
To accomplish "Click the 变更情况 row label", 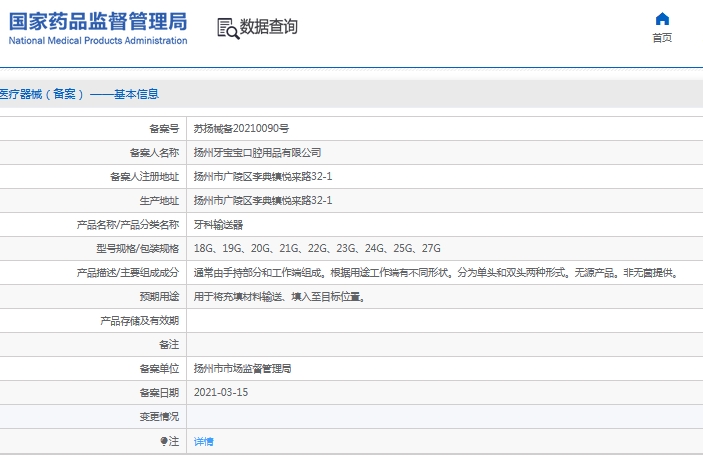I will click(x=159, y=416).
